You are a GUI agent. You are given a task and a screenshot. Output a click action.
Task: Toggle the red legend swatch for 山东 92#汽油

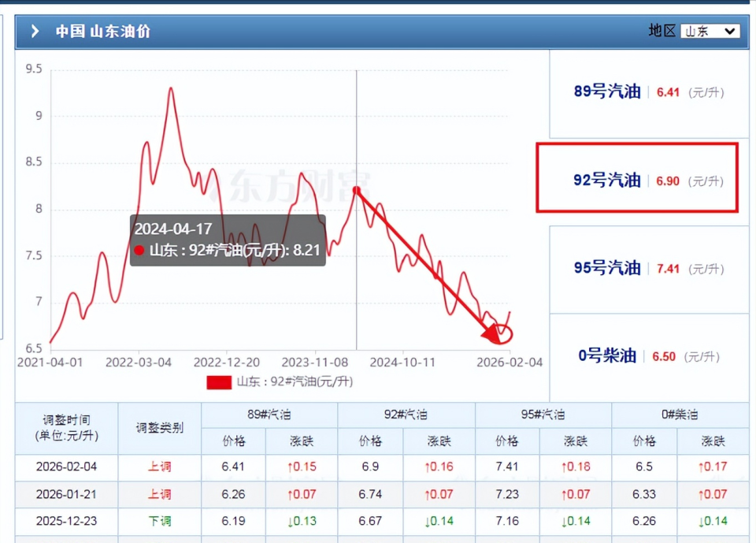pyautogui.click(x=219, y=382)
